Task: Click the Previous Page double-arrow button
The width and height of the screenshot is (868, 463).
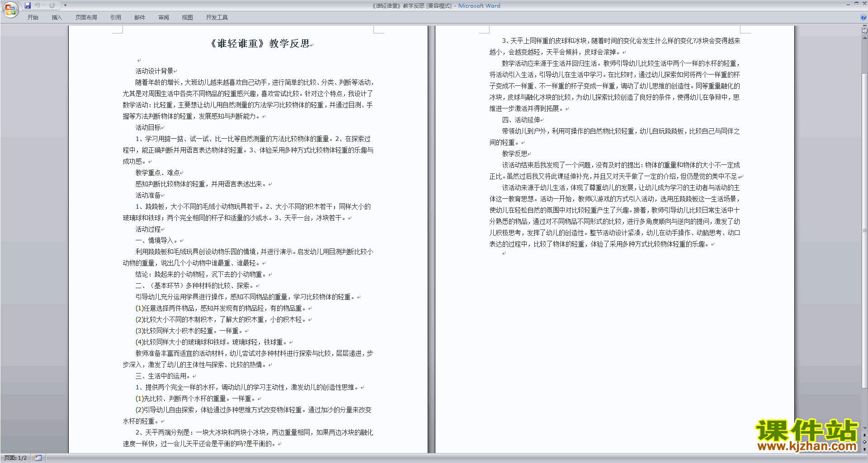Action: pyautogui.click(x=864, y=435)
